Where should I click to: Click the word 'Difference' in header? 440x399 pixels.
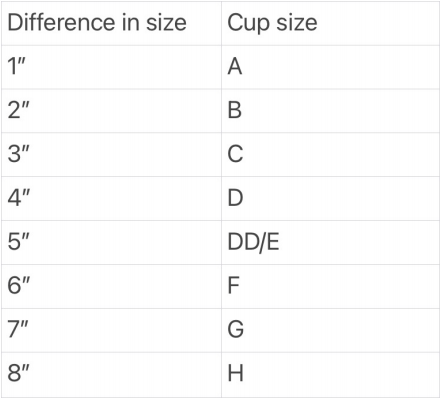point(62,22)
